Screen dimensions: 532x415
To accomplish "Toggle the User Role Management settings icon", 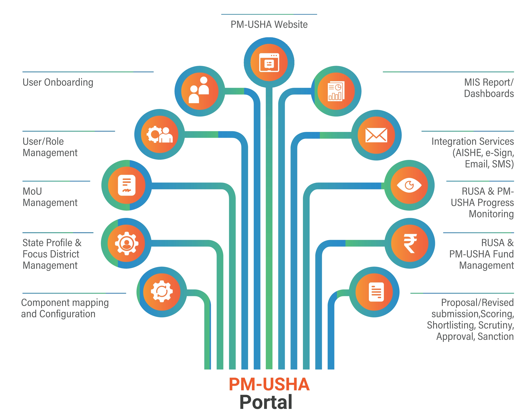I will tap(160, 134).
